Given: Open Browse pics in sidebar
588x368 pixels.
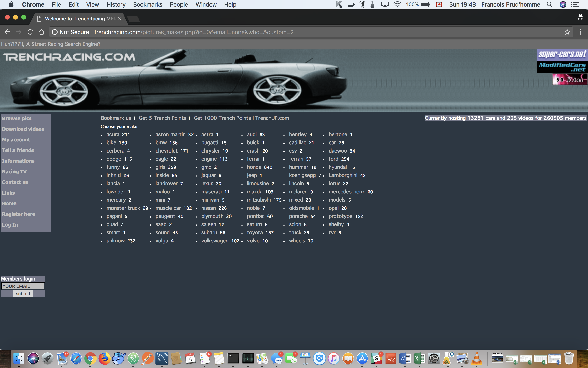Looking at the screenshot, I should tap(17, 118).
